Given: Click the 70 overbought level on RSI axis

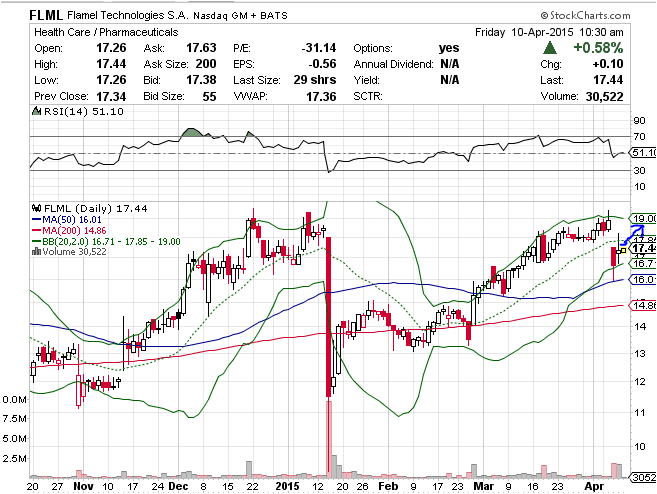Looking at the screenshot, I should coord(639,137).
